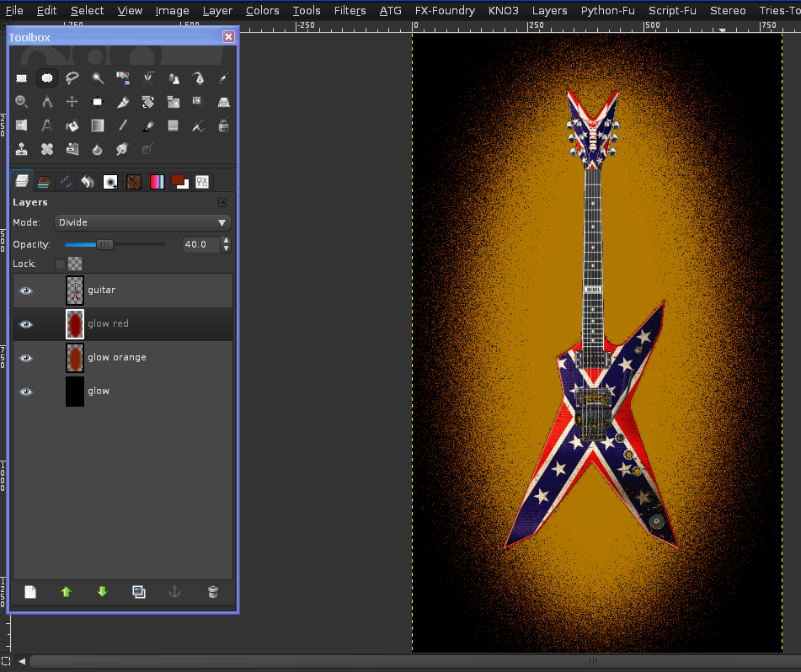Select the Free Select lasso tool
The width and height of the screenshot is (801, 672).
[x=72, y=78]
